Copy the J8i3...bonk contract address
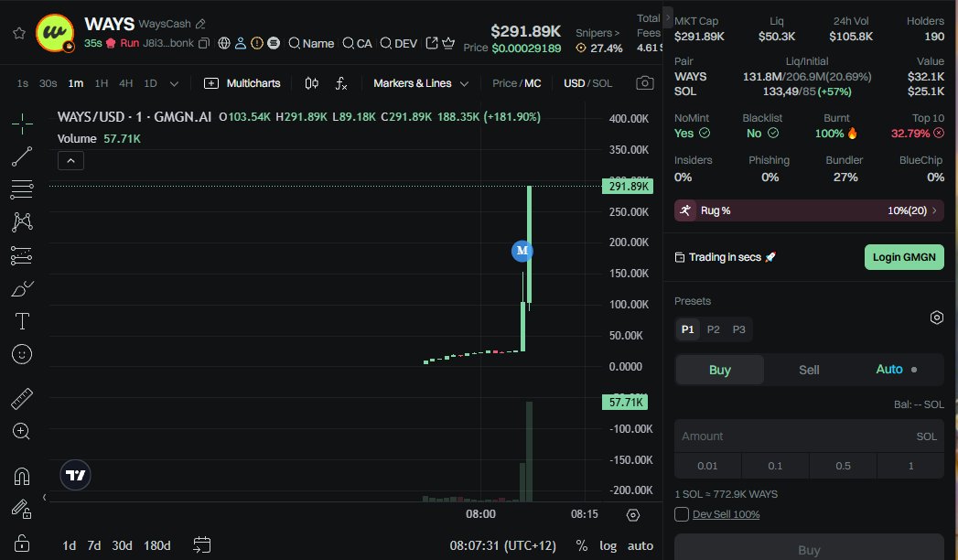Screen dimensions: 958x560 point(204,43)
